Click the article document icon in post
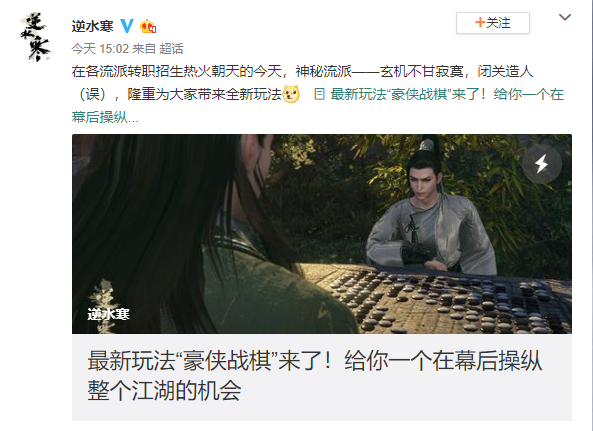This screenshot has height=431, width=593. (319, 94)
